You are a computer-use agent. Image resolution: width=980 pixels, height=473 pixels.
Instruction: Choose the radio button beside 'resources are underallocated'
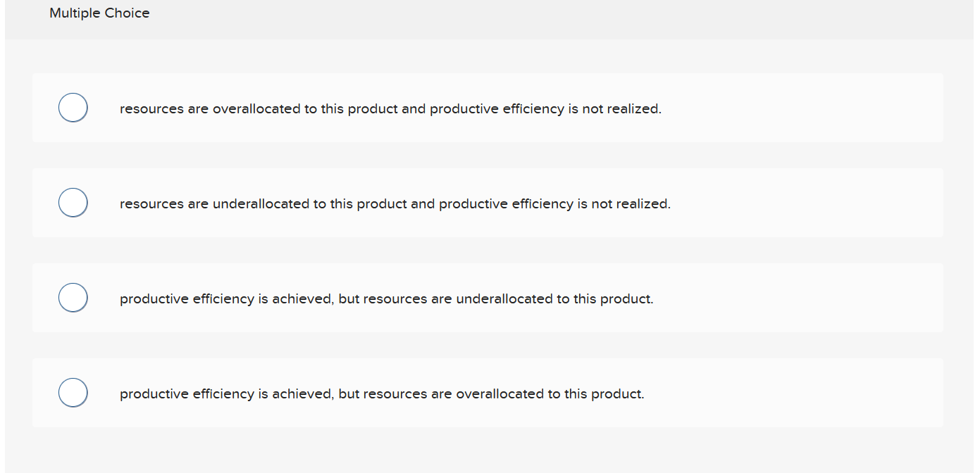73,202
